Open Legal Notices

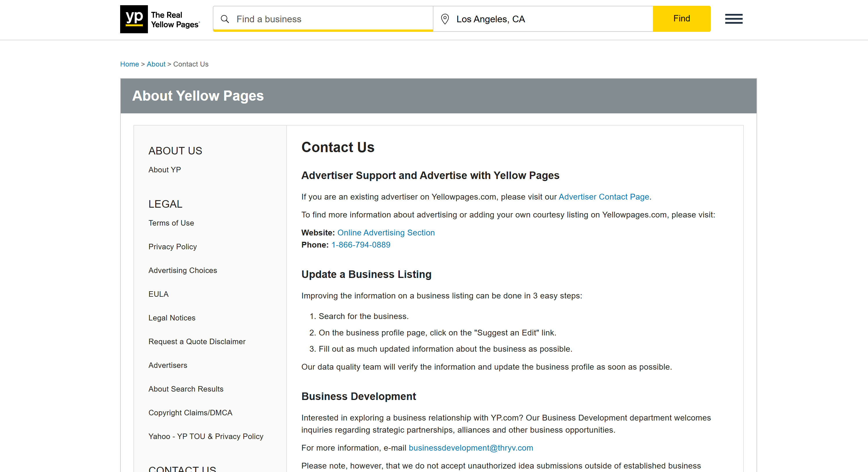tap(172, 318)
